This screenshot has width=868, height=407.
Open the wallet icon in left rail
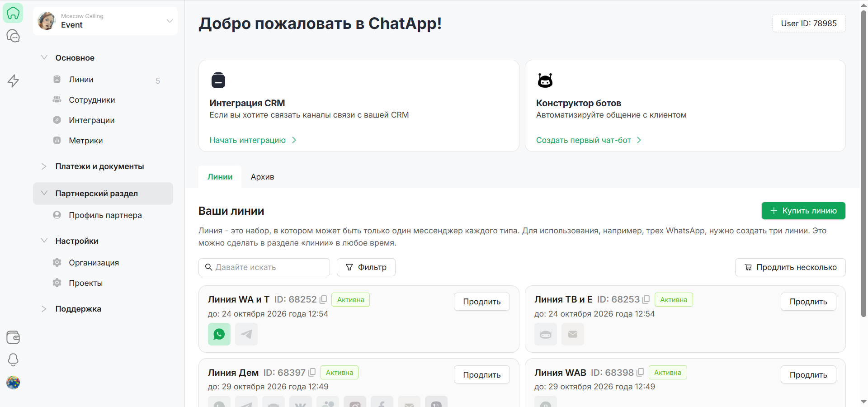tap(13, 337)
